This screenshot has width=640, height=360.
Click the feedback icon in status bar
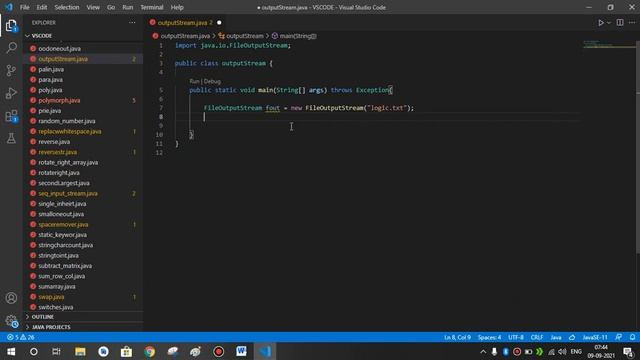pos(619,338)
